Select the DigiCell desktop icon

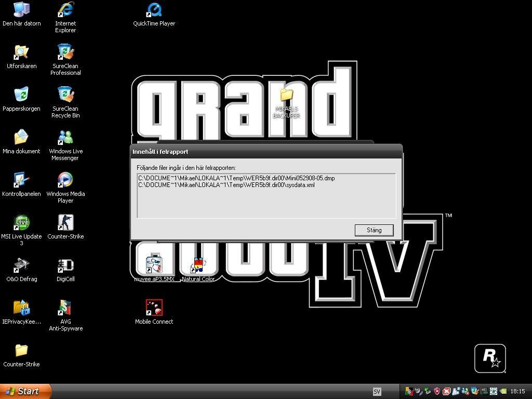point(65,270)
